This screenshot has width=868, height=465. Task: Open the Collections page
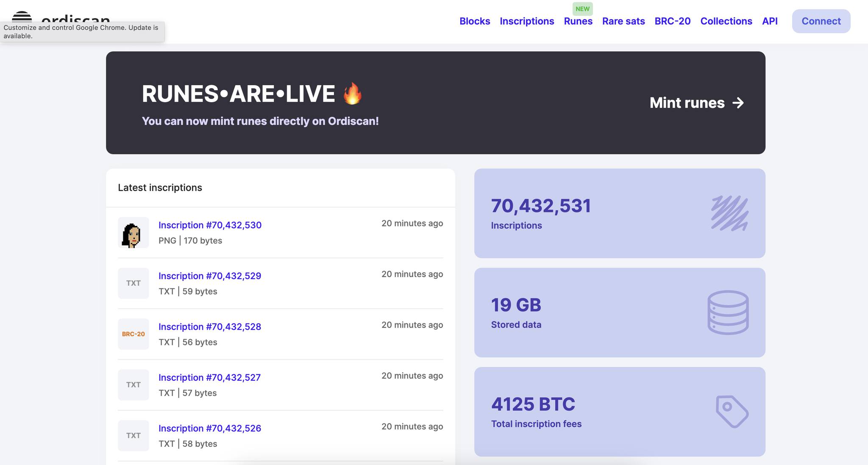726,21
